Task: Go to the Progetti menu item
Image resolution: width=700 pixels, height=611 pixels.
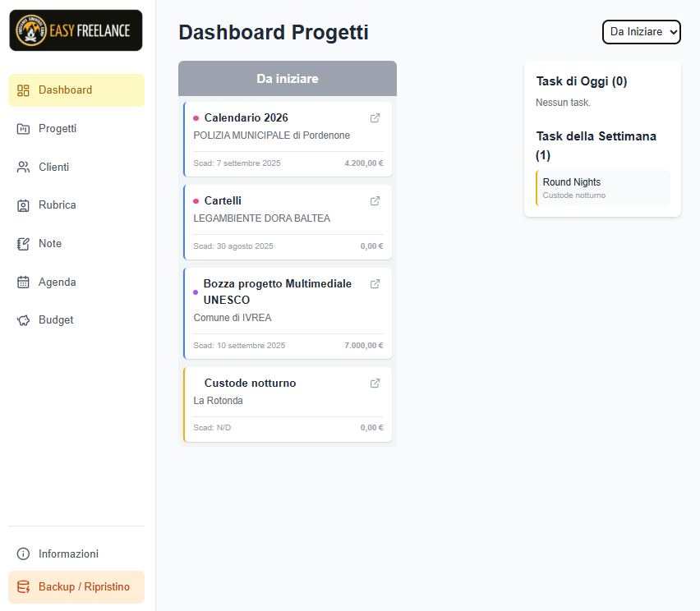Action: point(58,129)
